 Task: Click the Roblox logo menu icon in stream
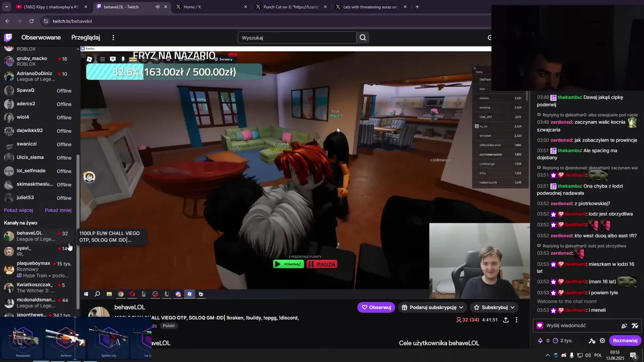[x=90, y=59]
